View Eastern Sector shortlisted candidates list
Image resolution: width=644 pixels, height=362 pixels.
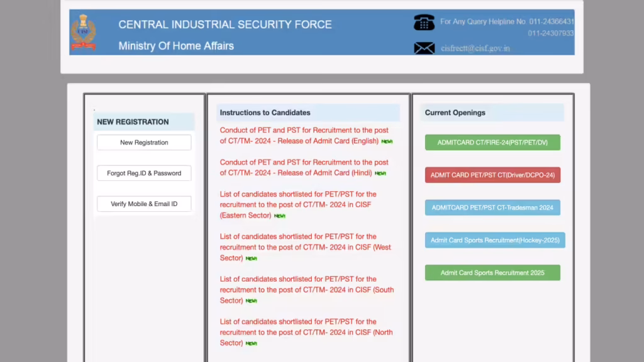pos(297,205)
